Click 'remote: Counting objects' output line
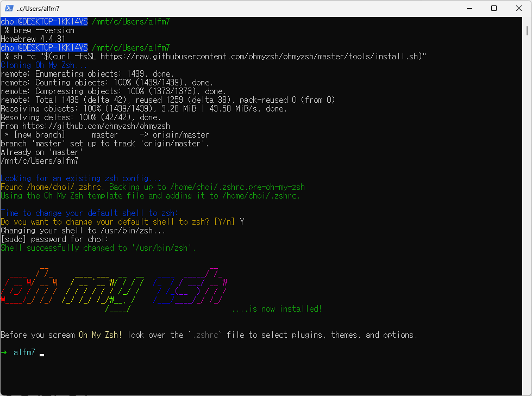Viewport: 532px width, 396px height. click(x=107, y=83)
